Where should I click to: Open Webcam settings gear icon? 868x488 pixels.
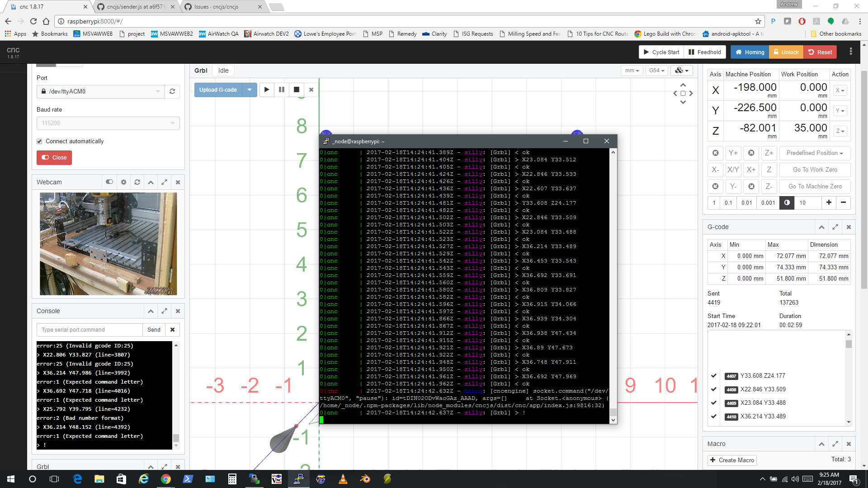pyautogui.click(x=123, y=182)
